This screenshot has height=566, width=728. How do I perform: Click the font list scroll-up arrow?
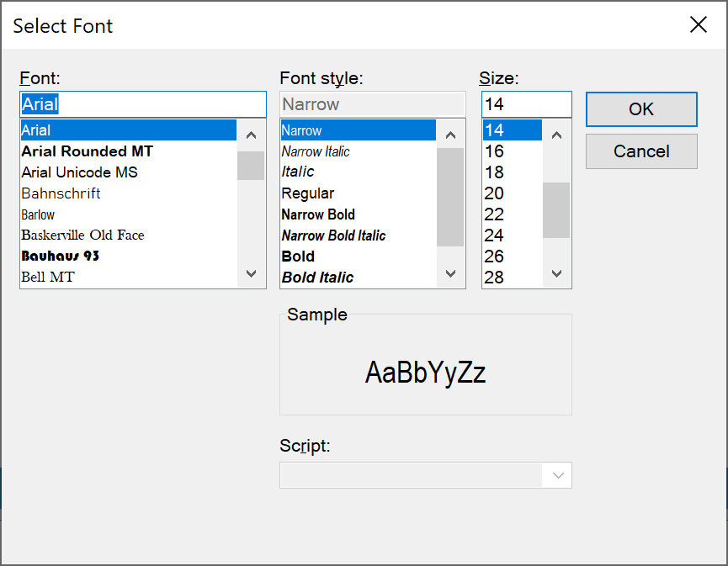251,135
